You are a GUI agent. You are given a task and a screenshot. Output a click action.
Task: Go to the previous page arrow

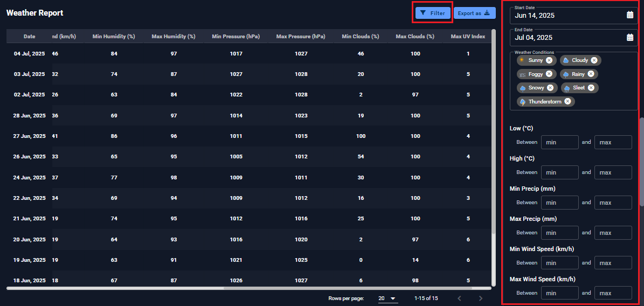click(x=460, y=298)
